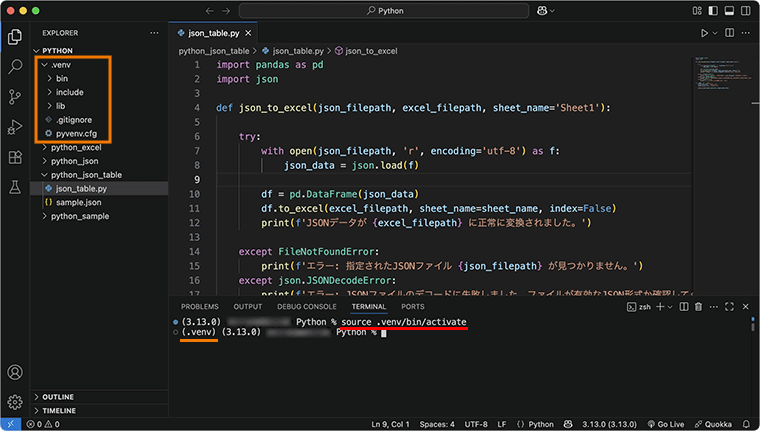Maximize the terminal panel size
The width and height of the screenshot is (760, 431).
[x=729, y=307]
